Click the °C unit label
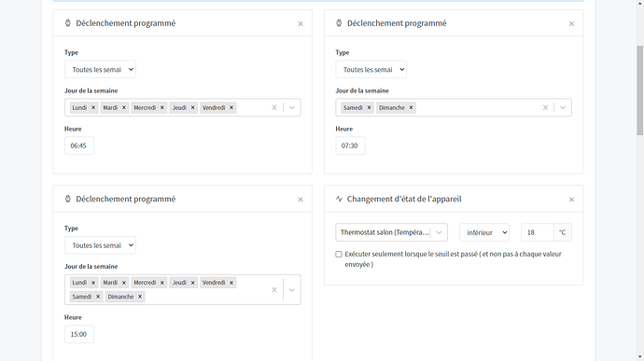Screen dimensions: 644x361 (x=562, y=232)
